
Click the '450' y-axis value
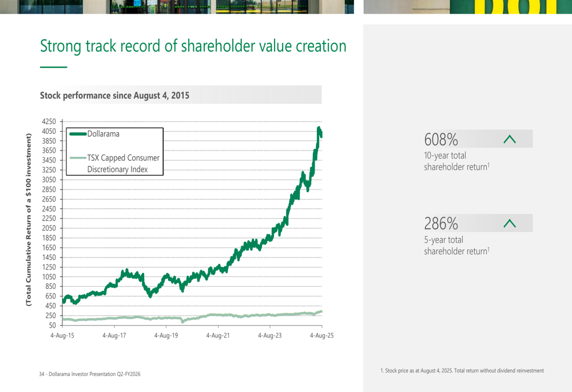pyautogui.click(x=51, y=306)
